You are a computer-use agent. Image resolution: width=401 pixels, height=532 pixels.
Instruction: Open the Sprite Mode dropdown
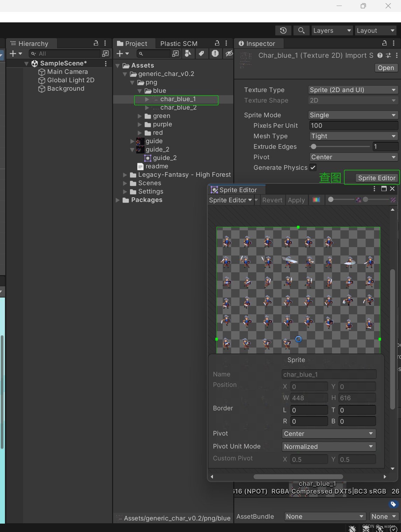tap(353, 115)
